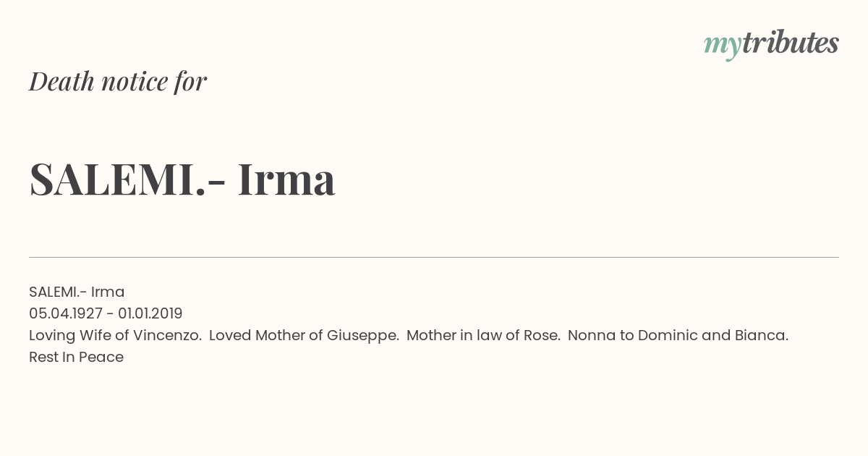Click the mytributes logo
Viewport: 868px width, 456px height.
pyautogui.click(x=771, y=44)
